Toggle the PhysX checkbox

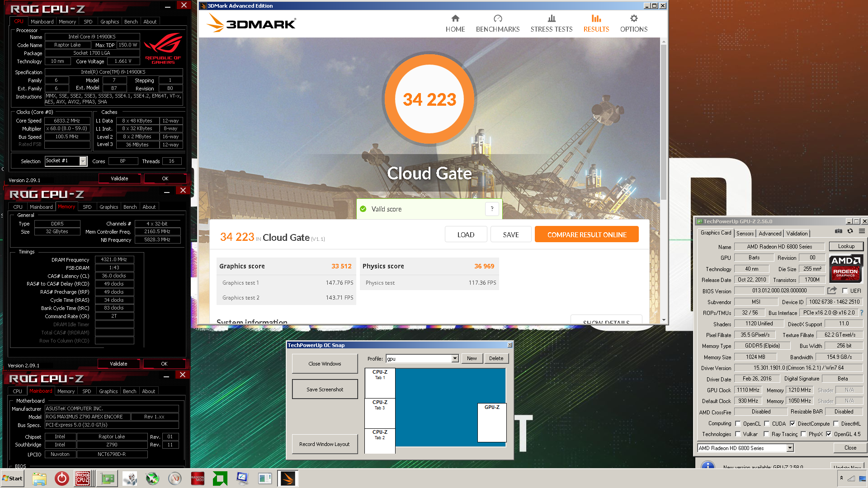[x=803, y=434]
